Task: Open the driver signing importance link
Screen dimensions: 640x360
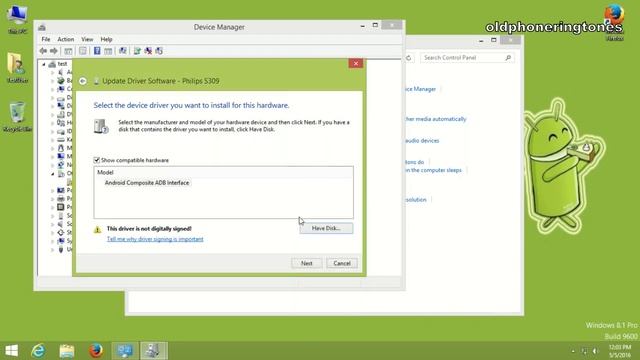Action: [x=155, y=239]
